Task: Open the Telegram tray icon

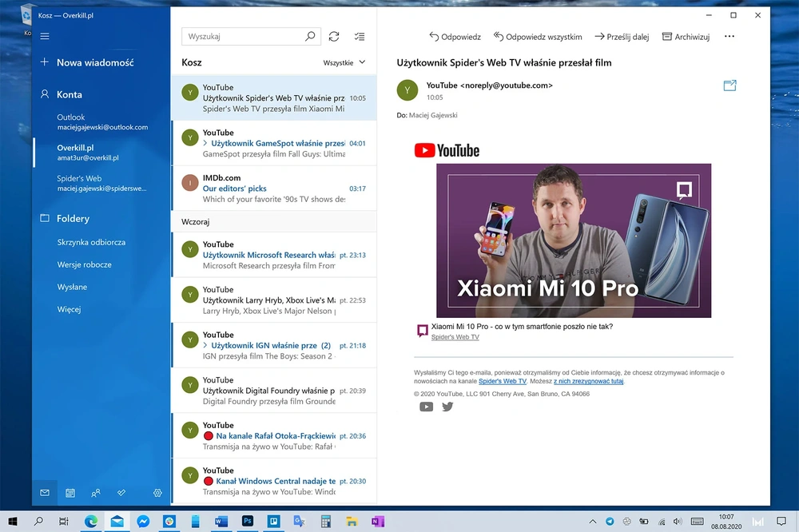Action: pos(610,522)
